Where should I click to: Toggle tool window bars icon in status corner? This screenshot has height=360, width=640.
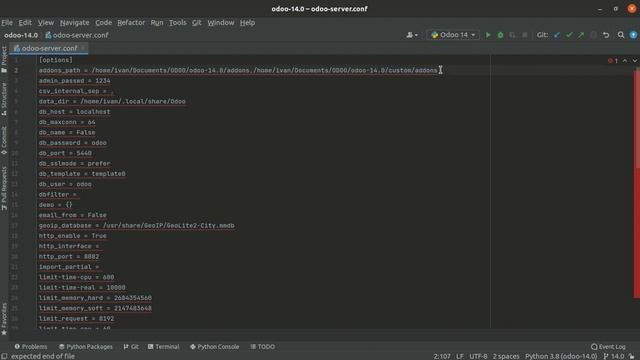click(x=4, y=356)
